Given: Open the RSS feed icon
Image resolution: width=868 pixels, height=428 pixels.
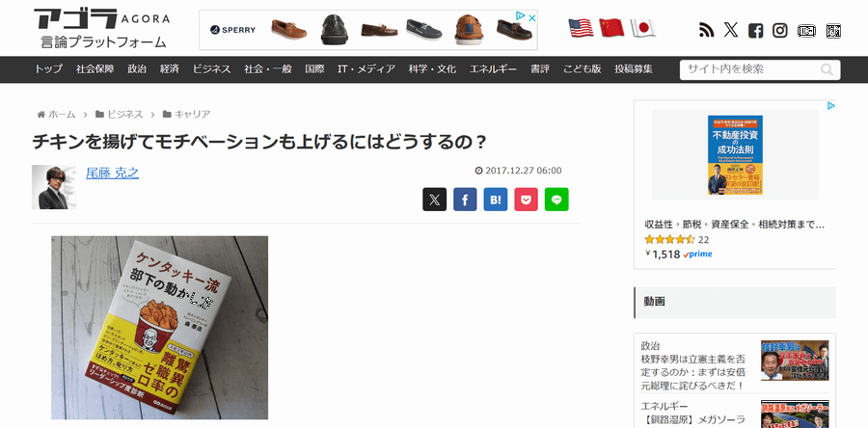Looking at the screenshot, I should [706, 30].
